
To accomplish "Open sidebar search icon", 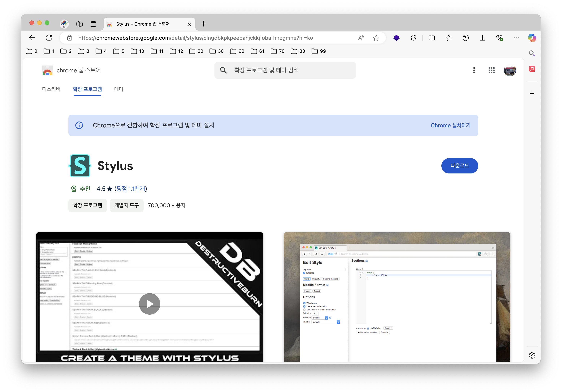I will 532,53.
